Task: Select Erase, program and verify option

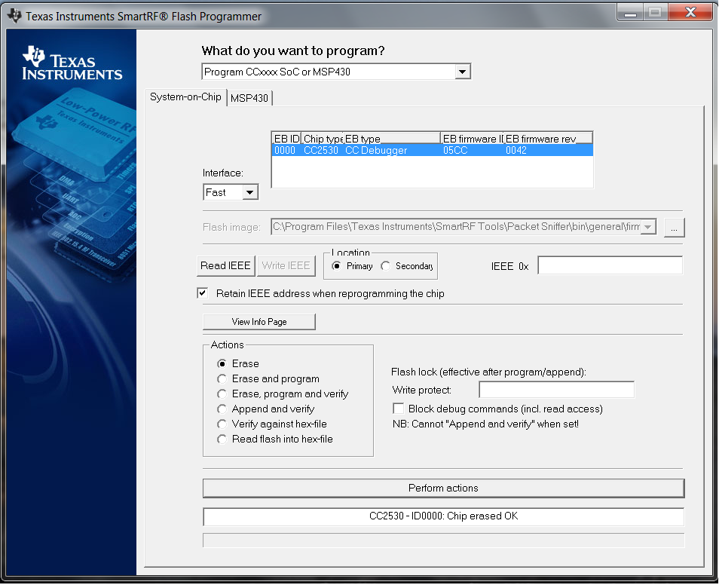Action: tap(222, 394)
